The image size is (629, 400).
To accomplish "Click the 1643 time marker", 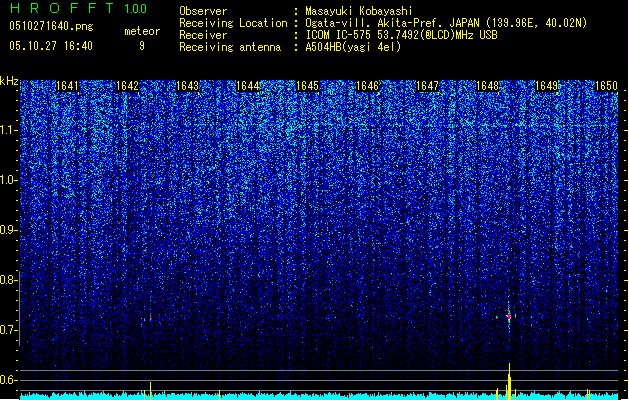I will 187,86.
